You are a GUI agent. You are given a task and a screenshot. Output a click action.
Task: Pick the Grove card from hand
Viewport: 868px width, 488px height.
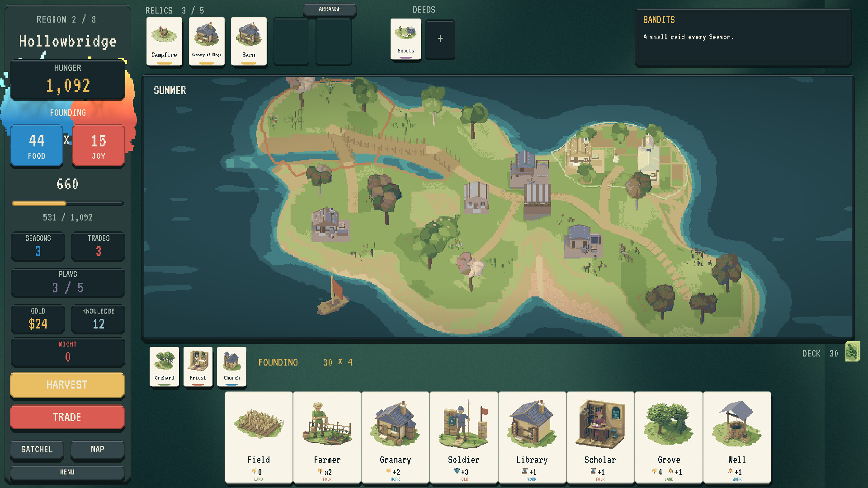click(669, 437)
